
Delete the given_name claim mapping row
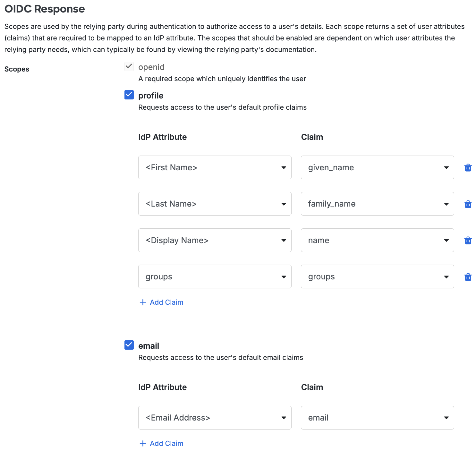468,167
